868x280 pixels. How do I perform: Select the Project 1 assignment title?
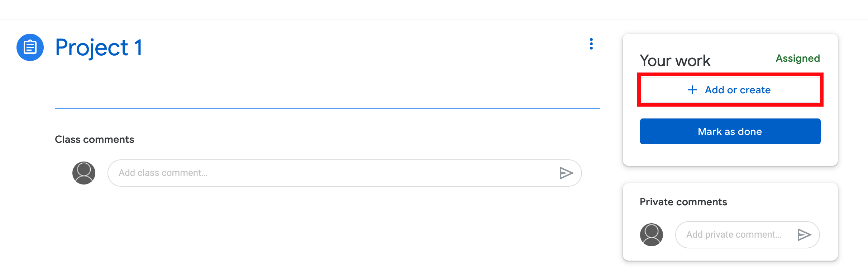pos(100,47)
